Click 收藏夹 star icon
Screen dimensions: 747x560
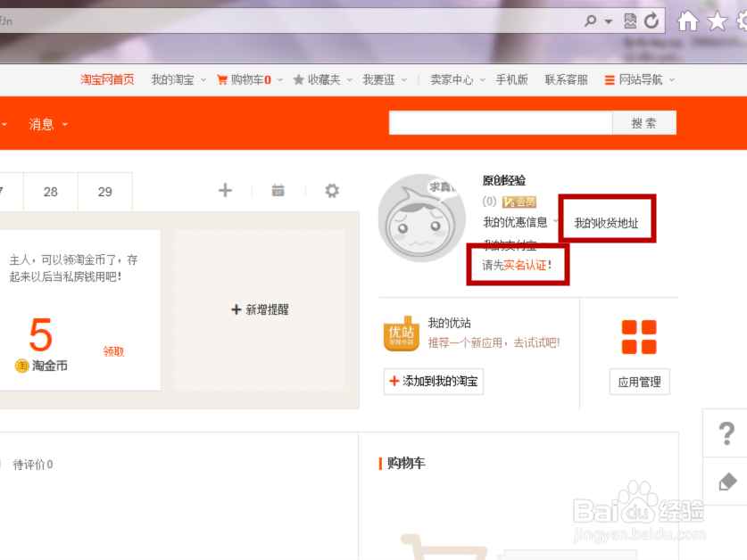(299, 79)
